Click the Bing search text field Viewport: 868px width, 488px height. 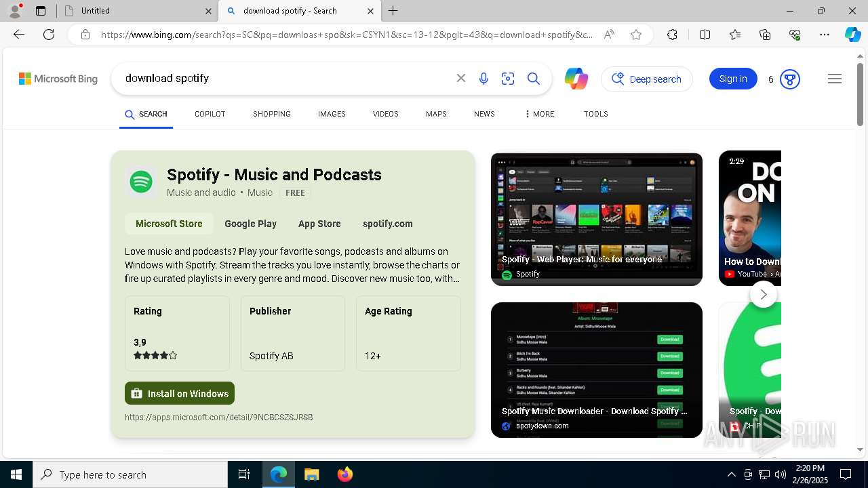click(285, 79)
